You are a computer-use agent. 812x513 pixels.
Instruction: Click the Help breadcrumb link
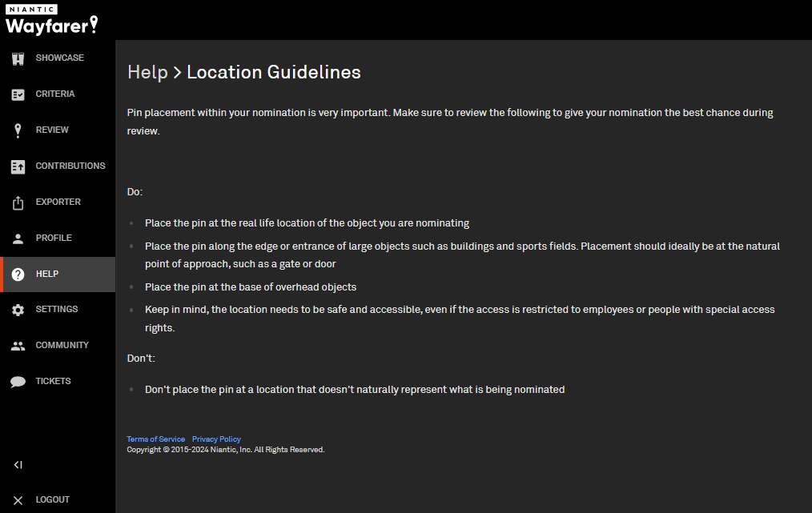coord(147,72)
